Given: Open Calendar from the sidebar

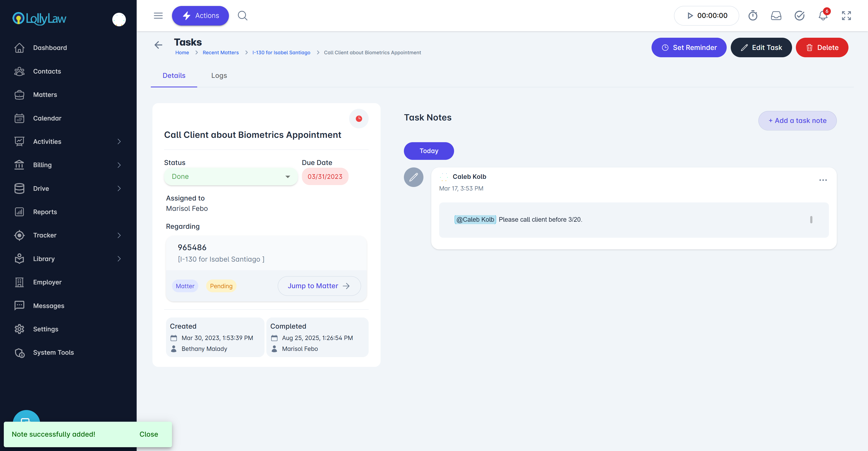Looking at the screenshot, I should click(47, 118).
